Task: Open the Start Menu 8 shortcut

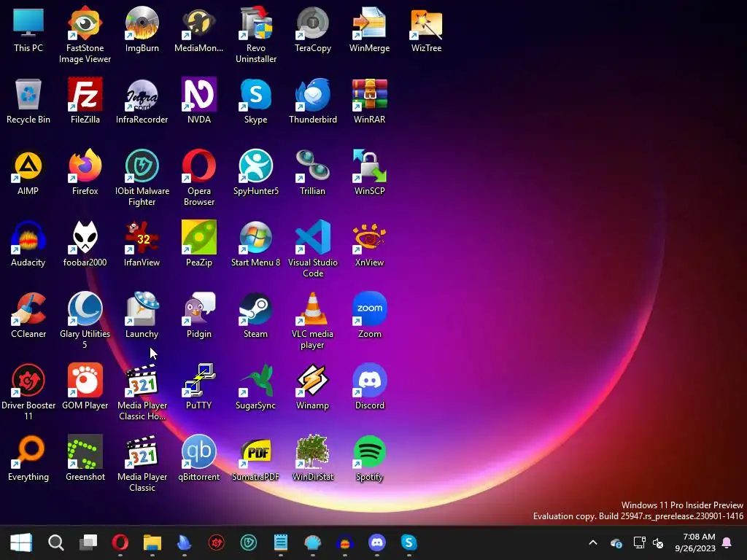Action: [256, 244]
